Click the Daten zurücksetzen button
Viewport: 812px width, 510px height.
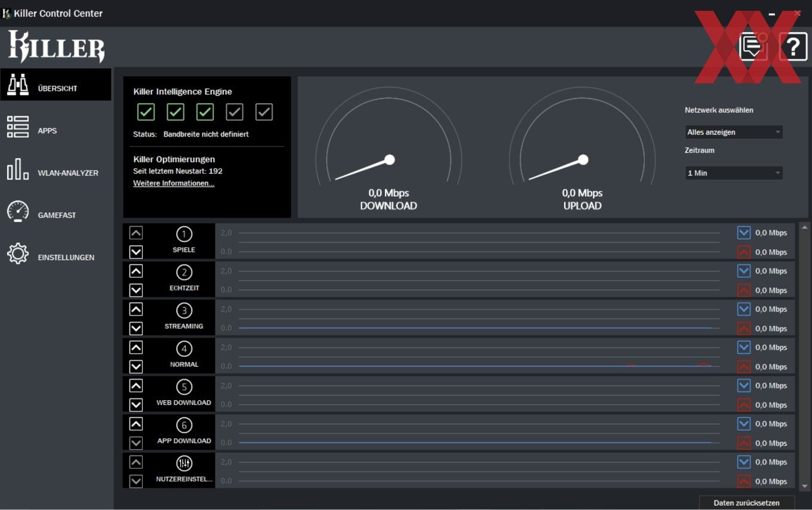pos(747,503)
